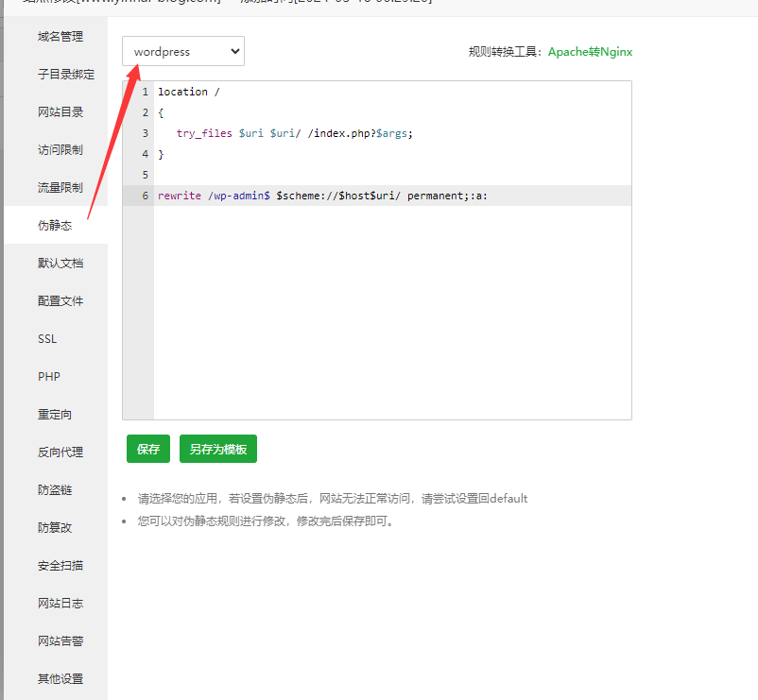758x700 pixels.
Task: Open the wordpress rewrite template dropdown
Action: coord(183,51)
